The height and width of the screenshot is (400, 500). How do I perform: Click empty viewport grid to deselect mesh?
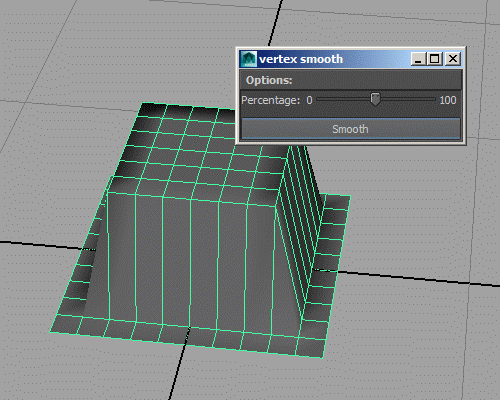pos(400,333)
